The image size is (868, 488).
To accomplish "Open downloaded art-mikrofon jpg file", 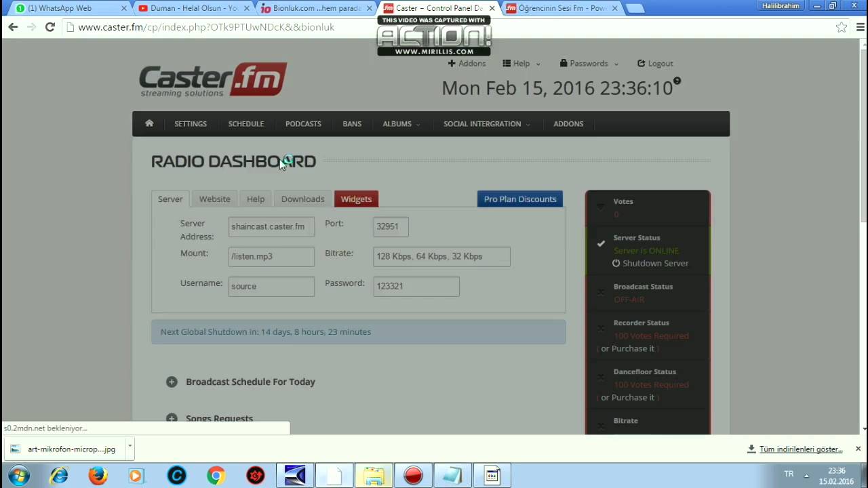I will click(x=64, y=449).
